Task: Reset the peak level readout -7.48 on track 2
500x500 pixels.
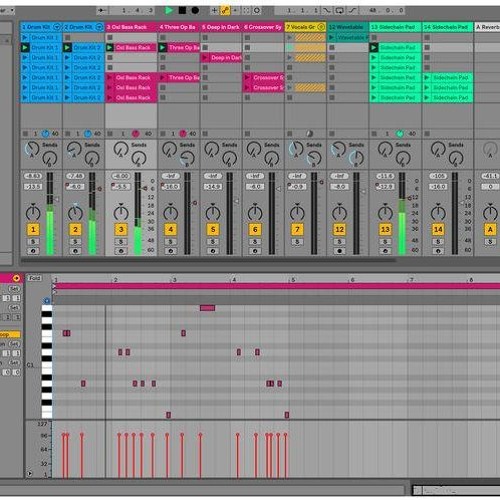Action: click(75, 176)
